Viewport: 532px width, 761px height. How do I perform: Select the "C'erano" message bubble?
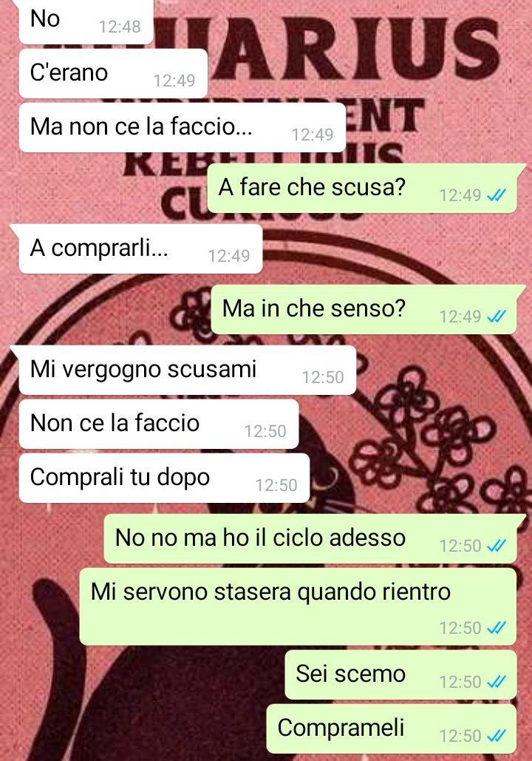tap(114, 74)
